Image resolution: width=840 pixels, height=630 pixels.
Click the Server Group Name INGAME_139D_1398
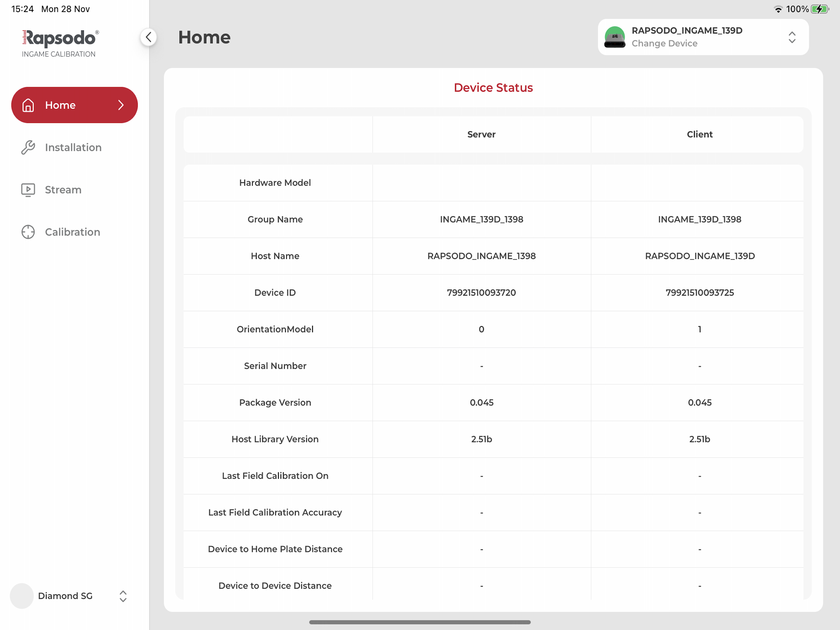pyautogui.click(x=481, y=219)
